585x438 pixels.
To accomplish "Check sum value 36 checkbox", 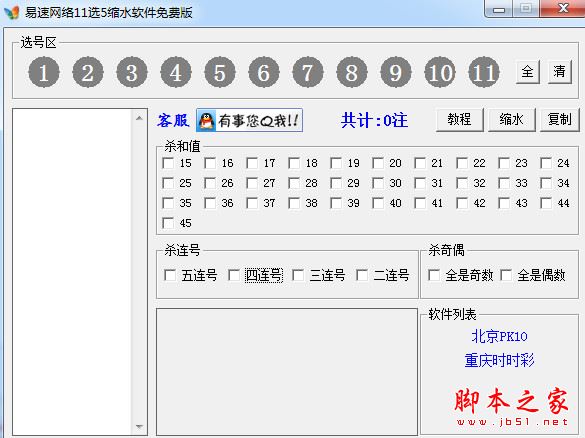I will (x=210, y=203).
